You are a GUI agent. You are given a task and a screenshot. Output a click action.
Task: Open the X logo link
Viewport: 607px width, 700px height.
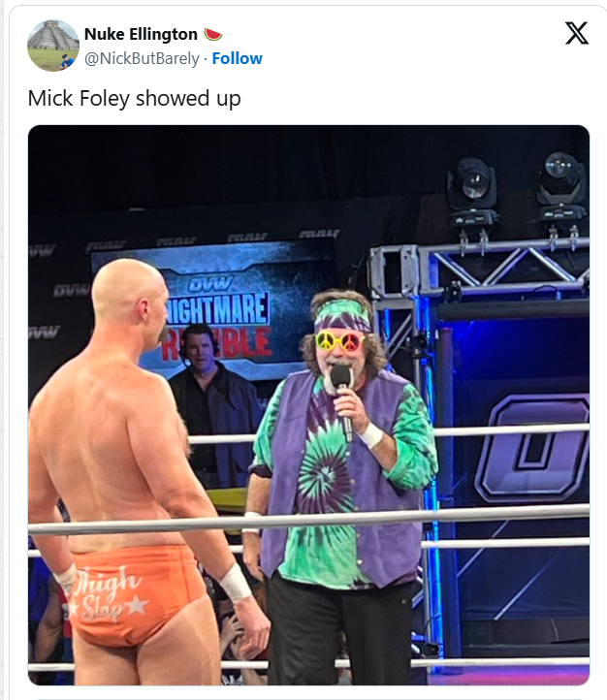pos(577,34)
